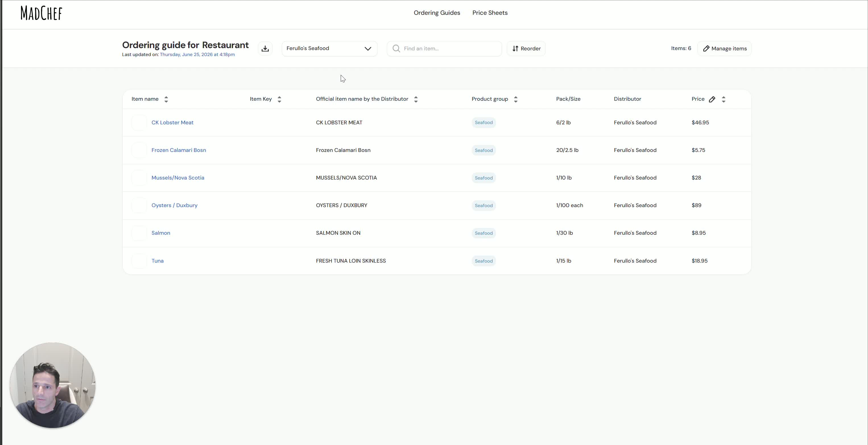Image resolution: width=868 pixels, height=445 pixels.
Task: Click the last updated date link
Action: tap(197, 55)
